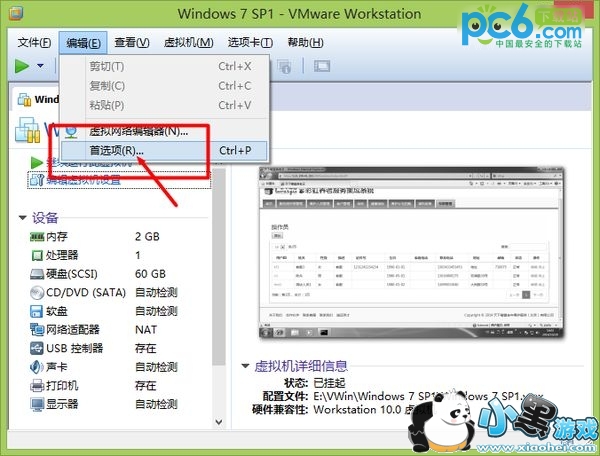Choose 首选项(R)... from the edit menu
This screenshot has width=600, height=456.
pyautogui.click(x=164, y=151)
